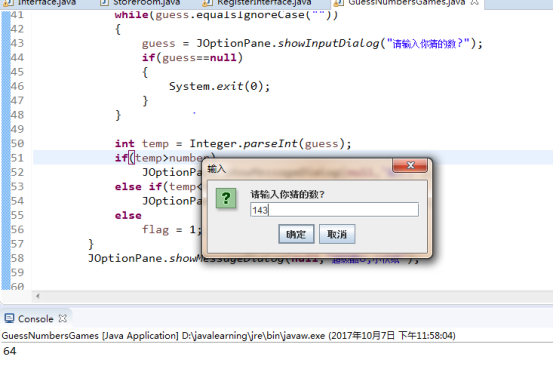
Task: Click line number 56 in the editor gutter
Action: click(x=17, y=230)
